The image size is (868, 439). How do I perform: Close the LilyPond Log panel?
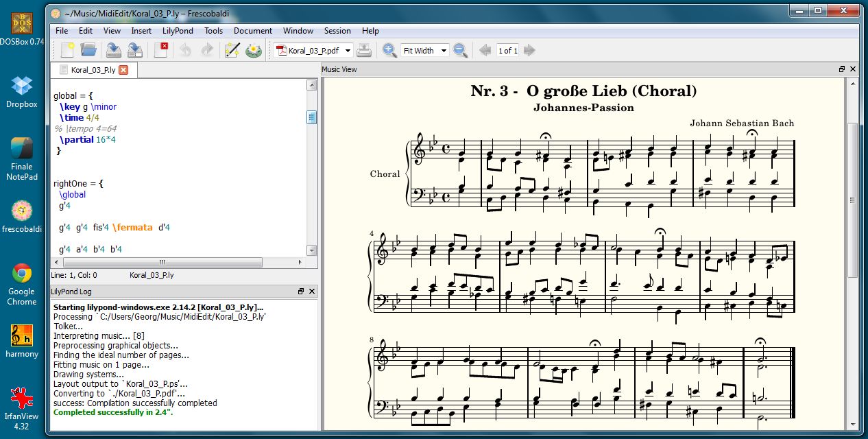pos(312,292)
